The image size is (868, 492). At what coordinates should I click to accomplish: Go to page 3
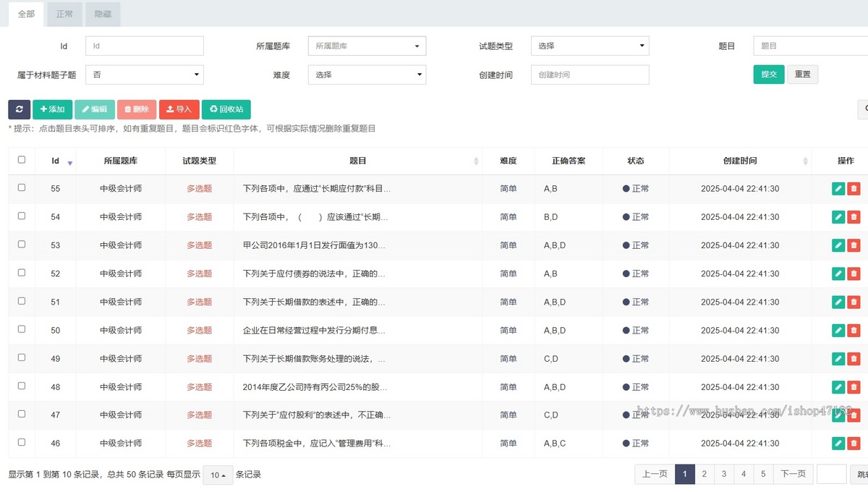pos(723,474)
